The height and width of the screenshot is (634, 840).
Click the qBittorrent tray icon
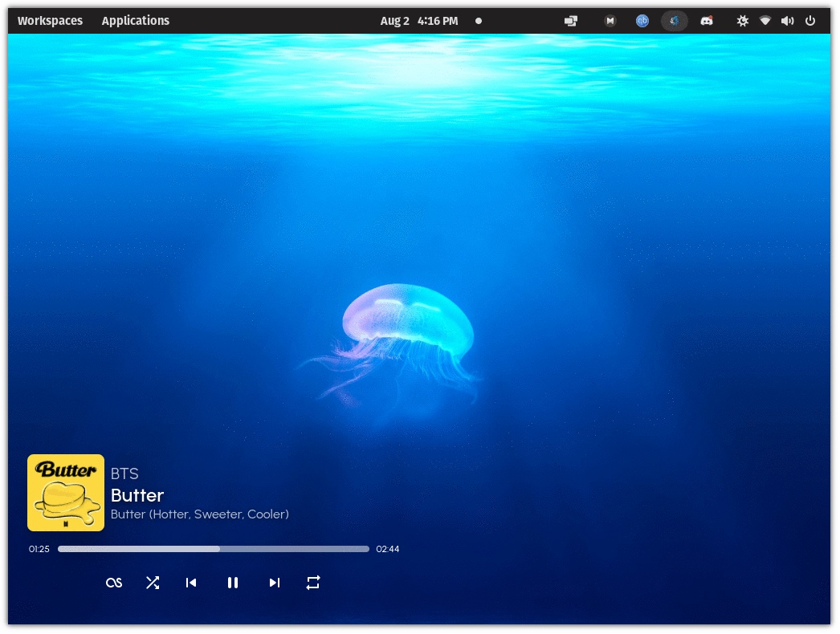tap(642, 21)
